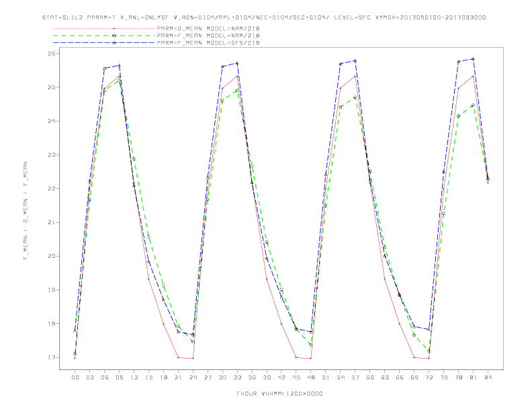Click the x-axis tick label 36
The image size is (532, 411).
pos(252,377)
